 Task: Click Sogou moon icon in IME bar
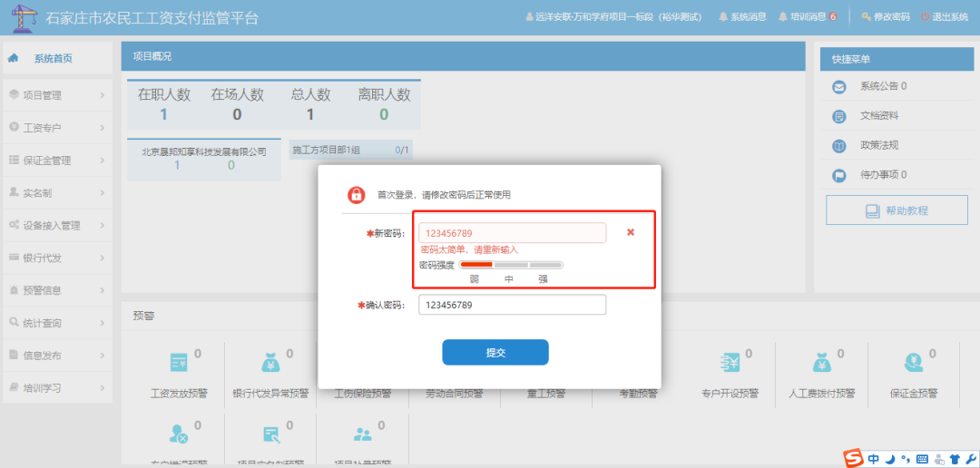coord(890,459)
